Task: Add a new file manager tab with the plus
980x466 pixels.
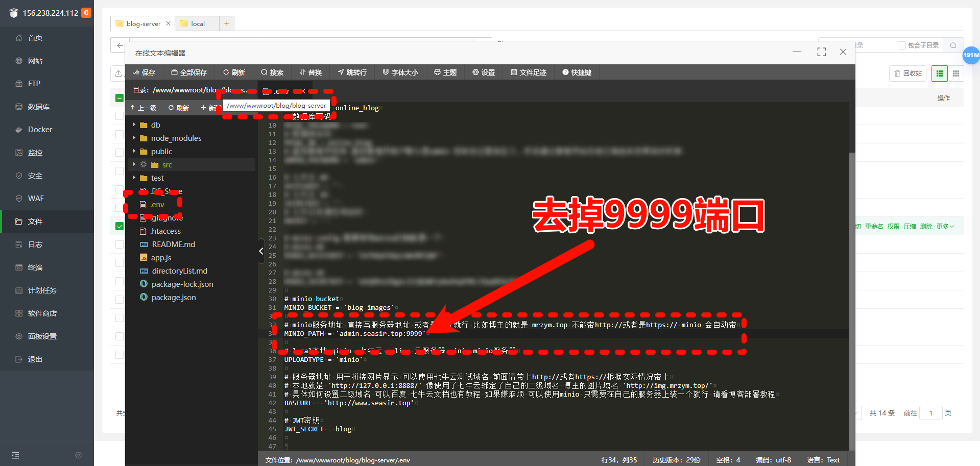Action: pyautogui.click(x=227, y=23)
